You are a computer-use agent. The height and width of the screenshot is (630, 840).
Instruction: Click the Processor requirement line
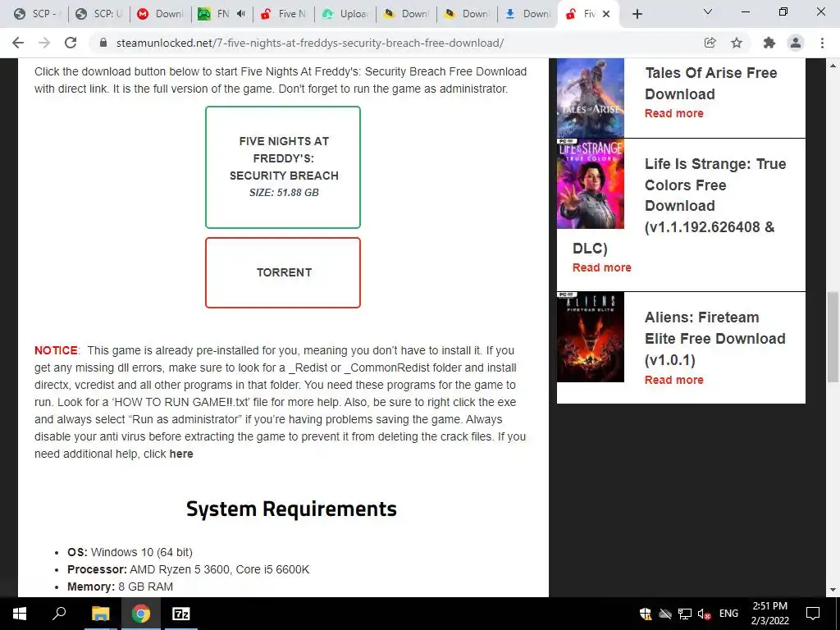(188, 569)
